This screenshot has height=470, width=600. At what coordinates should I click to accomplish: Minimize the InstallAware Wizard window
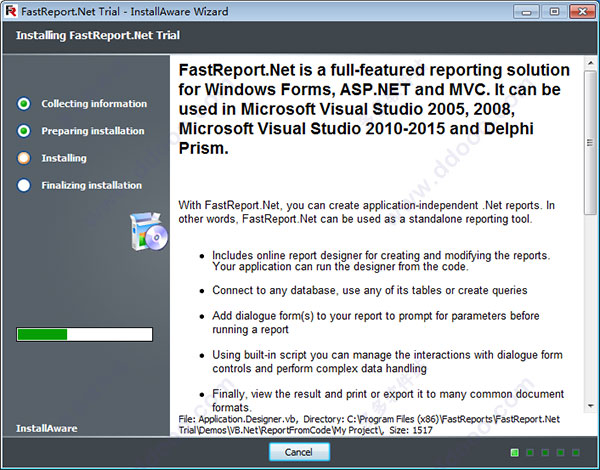pyautogui.click(x=527, y=12)
